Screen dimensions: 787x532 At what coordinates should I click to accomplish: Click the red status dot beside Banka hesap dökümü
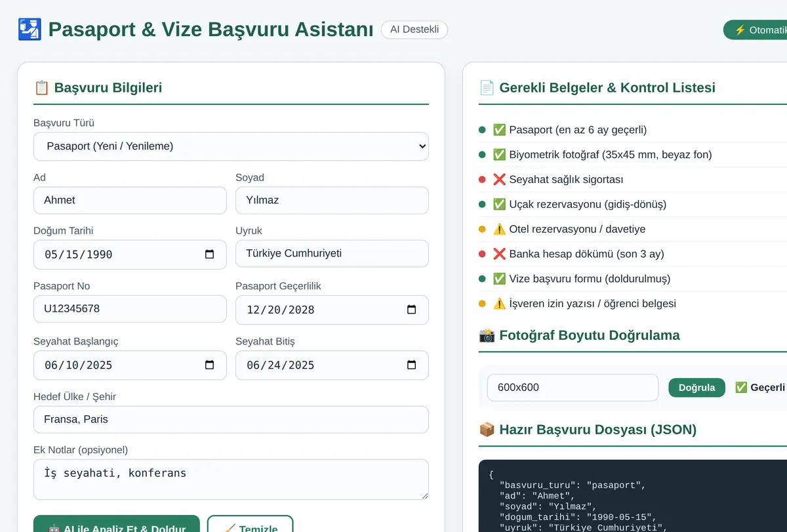(x=482, y=254)
